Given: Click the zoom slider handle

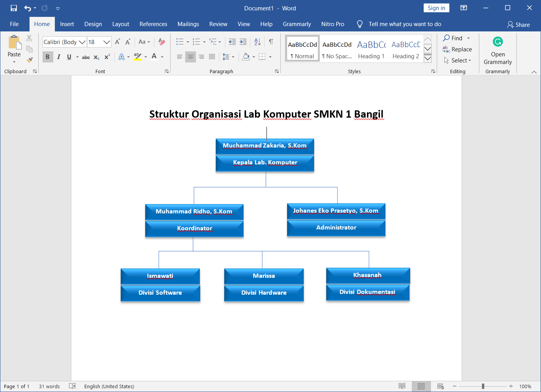Looking at the screenshot, I should (x=483, y=386).
